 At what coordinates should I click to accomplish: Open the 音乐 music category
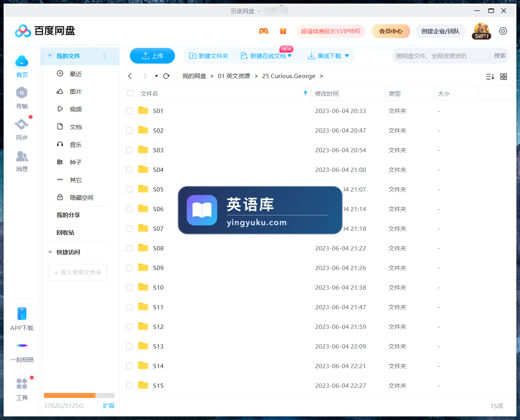click(76, 144)
